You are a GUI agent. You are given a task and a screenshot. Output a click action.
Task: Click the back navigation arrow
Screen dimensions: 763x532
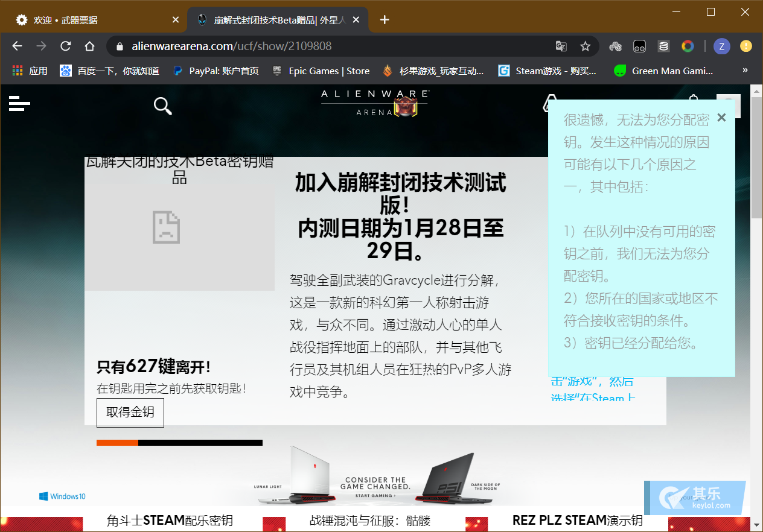(16, 46)
